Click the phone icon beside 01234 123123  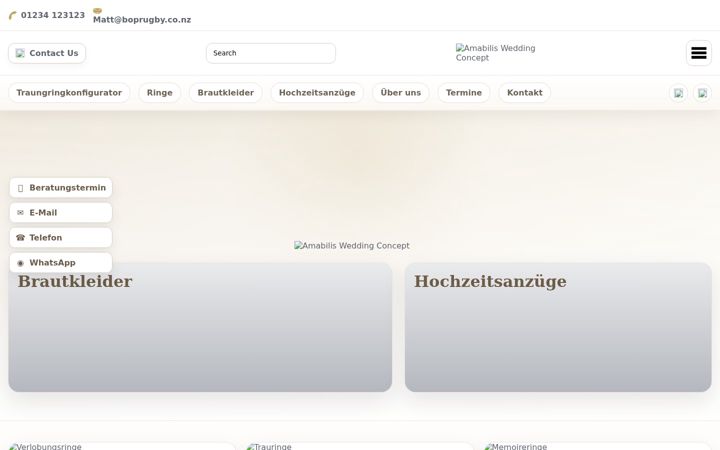13,16
